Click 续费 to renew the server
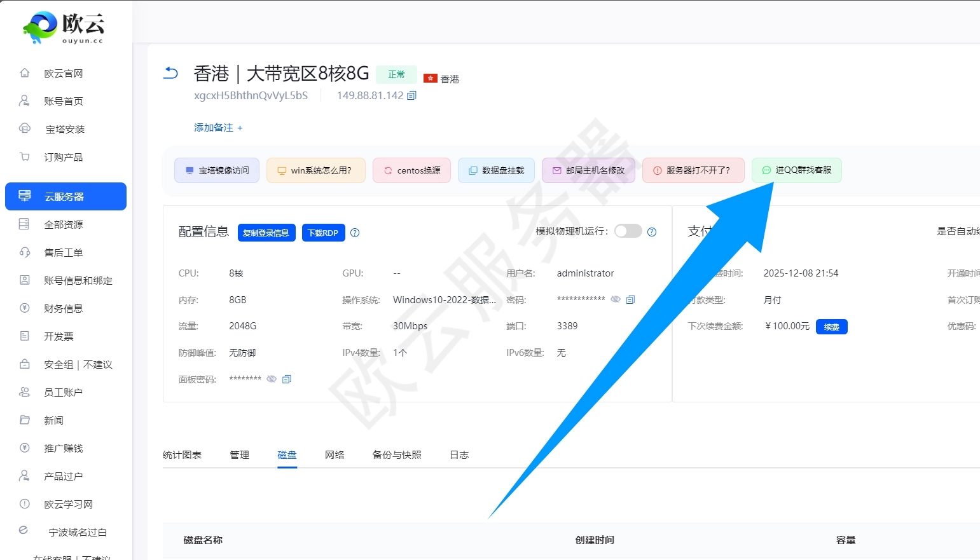Viewport: 980px width, 560px height. (x=831, y=327)
